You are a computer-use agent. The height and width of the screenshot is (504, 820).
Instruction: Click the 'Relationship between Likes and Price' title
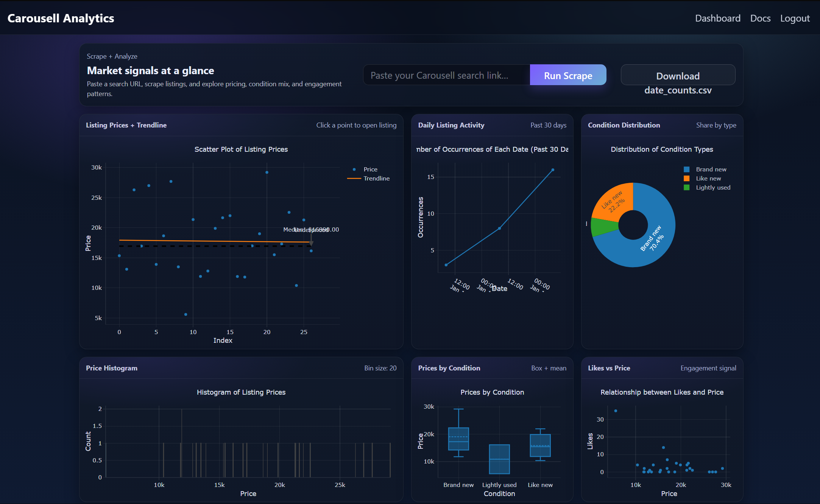point(662,392)
